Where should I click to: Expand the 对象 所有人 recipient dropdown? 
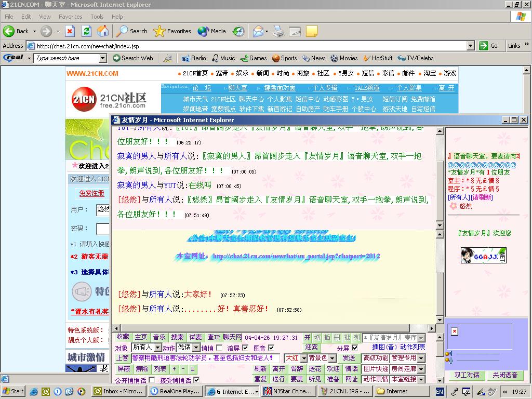click(157, 348)
